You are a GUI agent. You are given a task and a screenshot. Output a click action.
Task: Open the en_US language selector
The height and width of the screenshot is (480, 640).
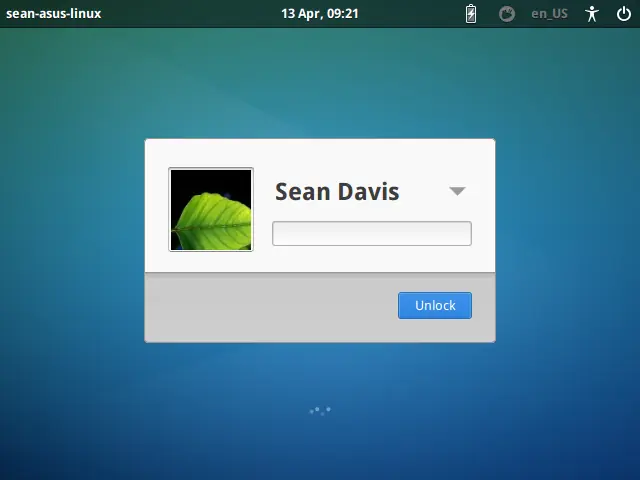[x=549, y=14]
